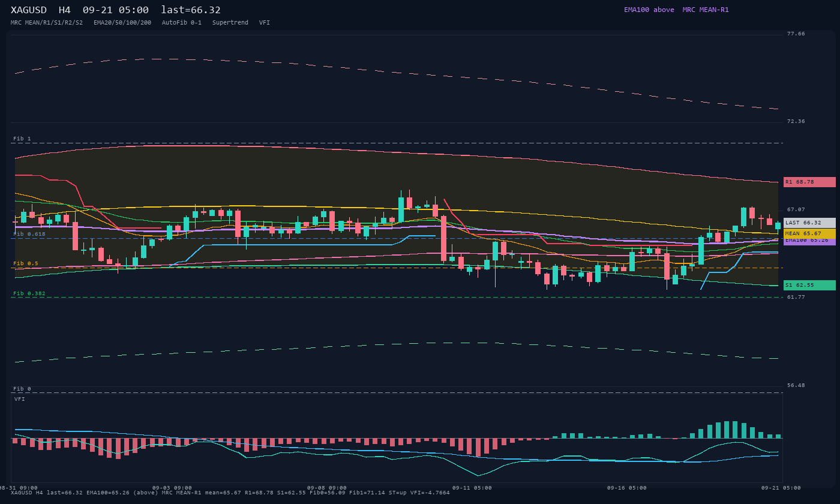
Task: Click the R1 68.78 price tag
Action: [x=809, y=182]
